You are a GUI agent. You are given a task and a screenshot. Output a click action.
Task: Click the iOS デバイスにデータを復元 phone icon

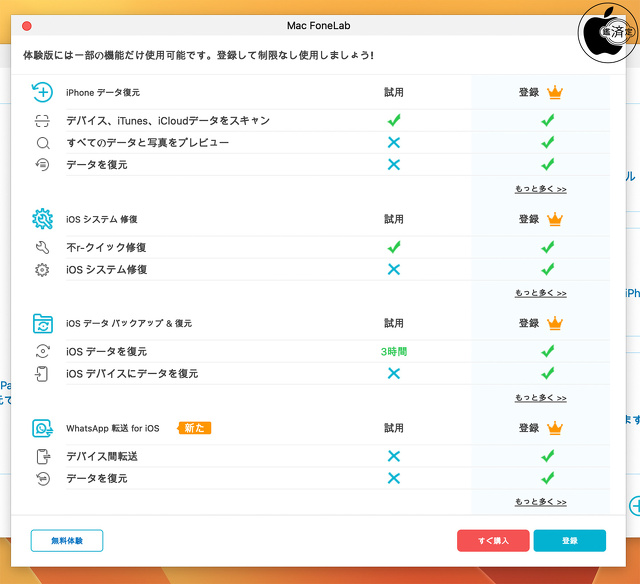click(x=42, y=373)
